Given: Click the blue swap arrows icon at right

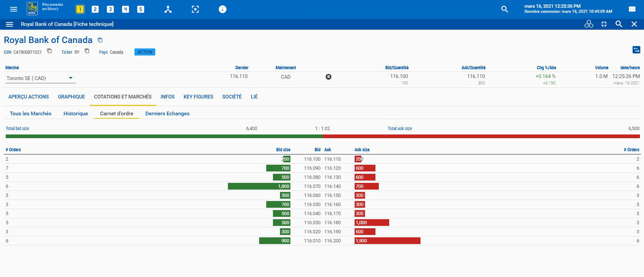Looking at the screenshot, I should [636, 50].
